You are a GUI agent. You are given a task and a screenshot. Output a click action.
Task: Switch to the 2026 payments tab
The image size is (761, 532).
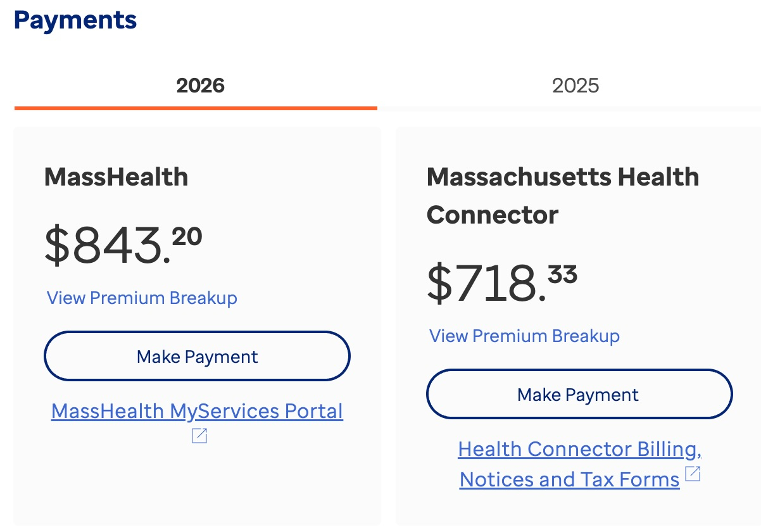click(200, 85)
